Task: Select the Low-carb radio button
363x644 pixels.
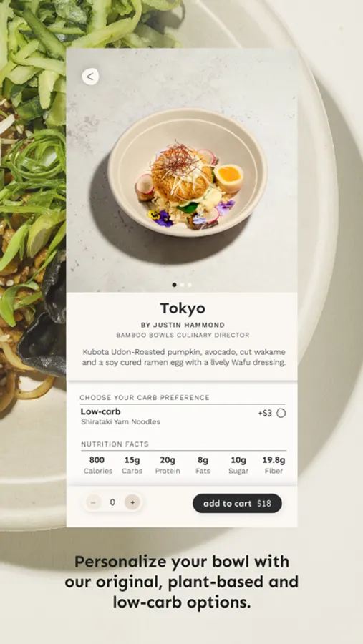Action: click(281, 413)
